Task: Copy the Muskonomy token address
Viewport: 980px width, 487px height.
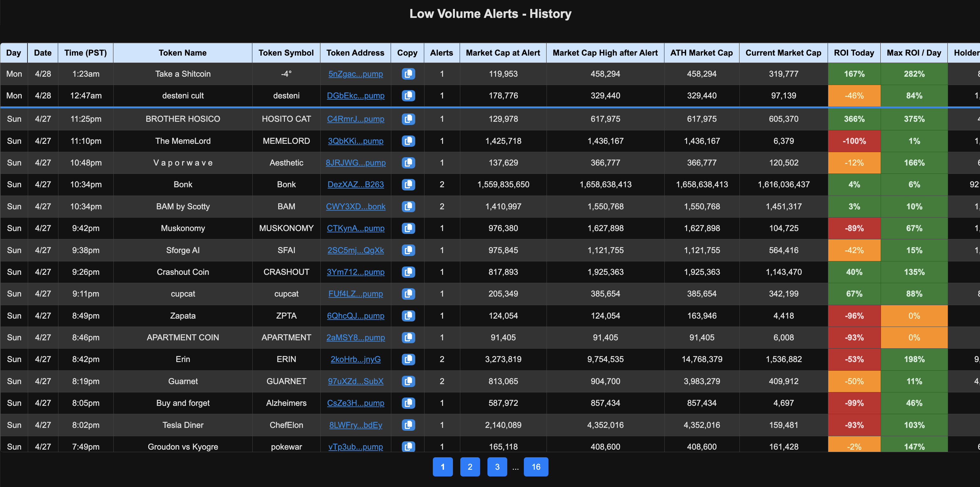Action: [408, 228]
